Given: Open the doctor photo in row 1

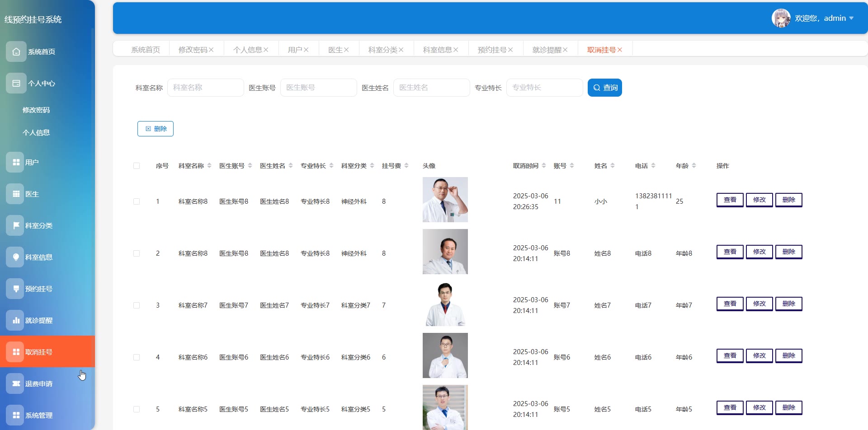Looking at the screenshot, I should 445,200.
